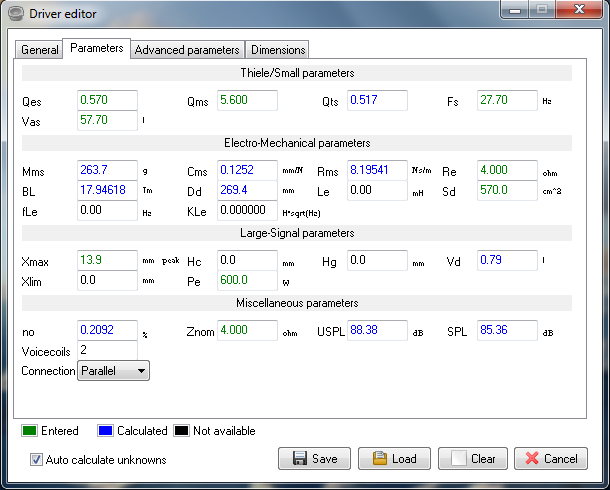610x490 pixels.
Task: Click the Mms mass field
Action: pos(107,170)
